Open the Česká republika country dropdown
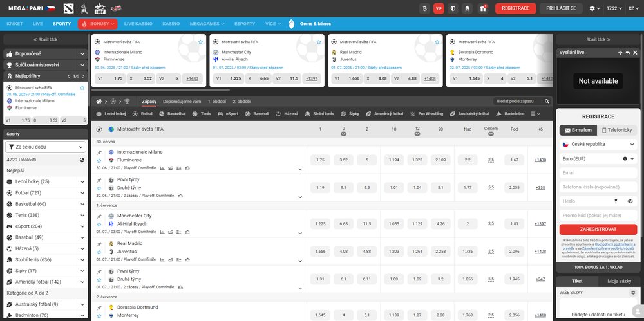Viewport: 644px width, 321px height. [598, 145]
